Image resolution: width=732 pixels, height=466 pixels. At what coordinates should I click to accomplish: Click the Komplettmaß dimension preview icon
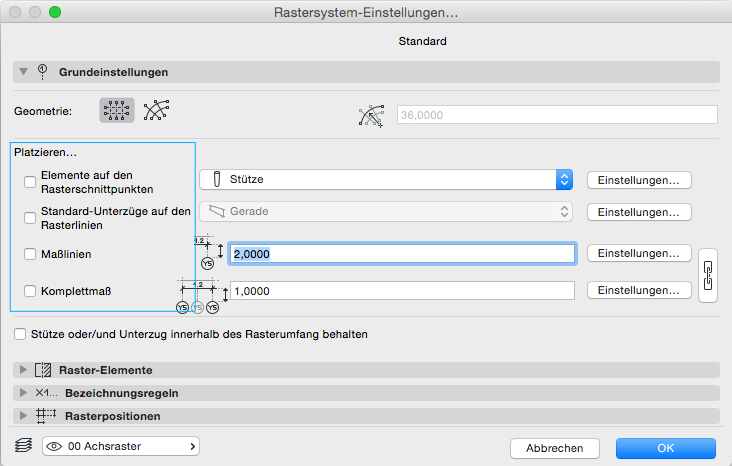tap(198, 296)
